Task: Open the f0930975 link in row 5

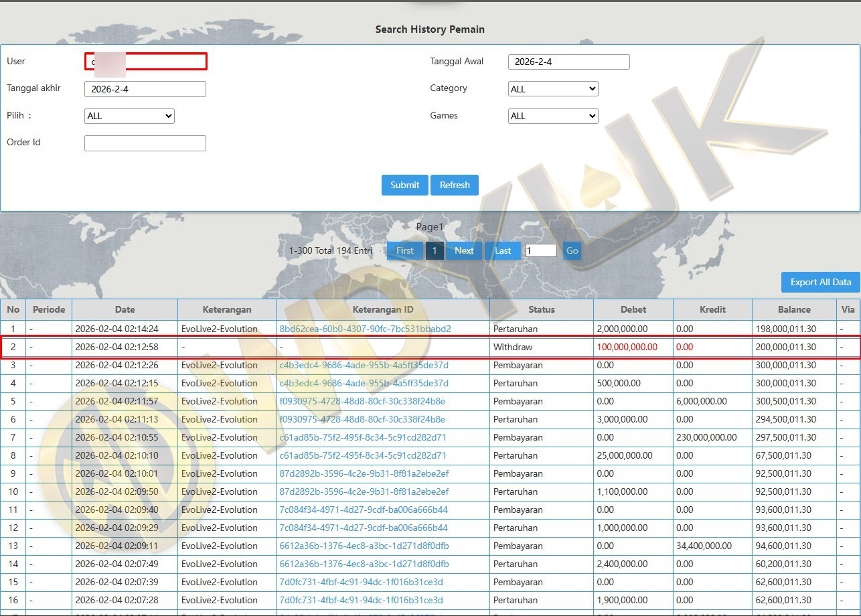Action: 362,401
